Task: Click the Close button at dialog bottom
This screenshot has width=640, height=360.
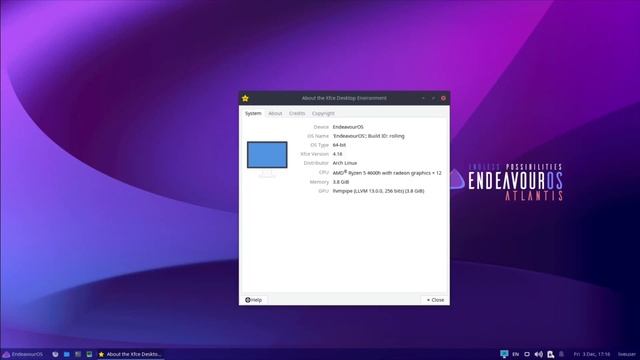Action: click(x=435, y=300)
